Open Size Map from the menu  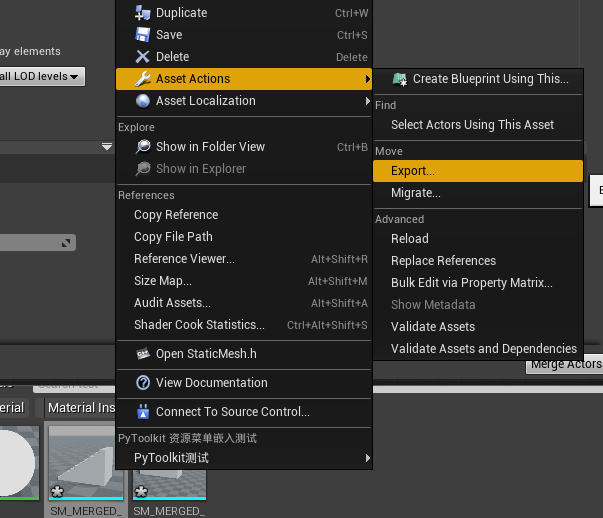[244, 280]
